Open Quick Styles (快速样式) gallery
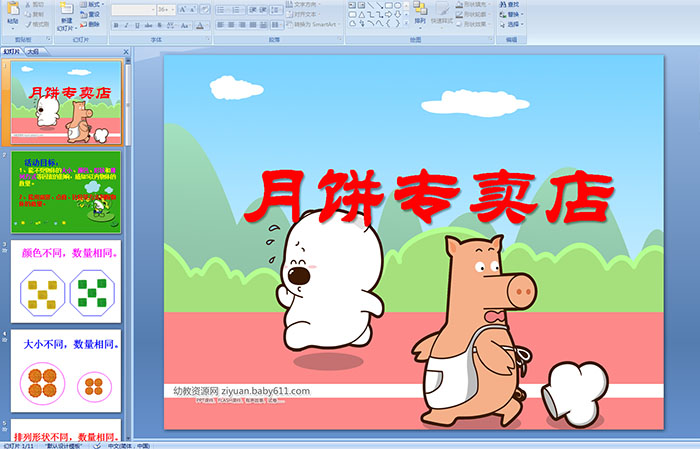Screen dimensions: 700x449 coord(442,13)
